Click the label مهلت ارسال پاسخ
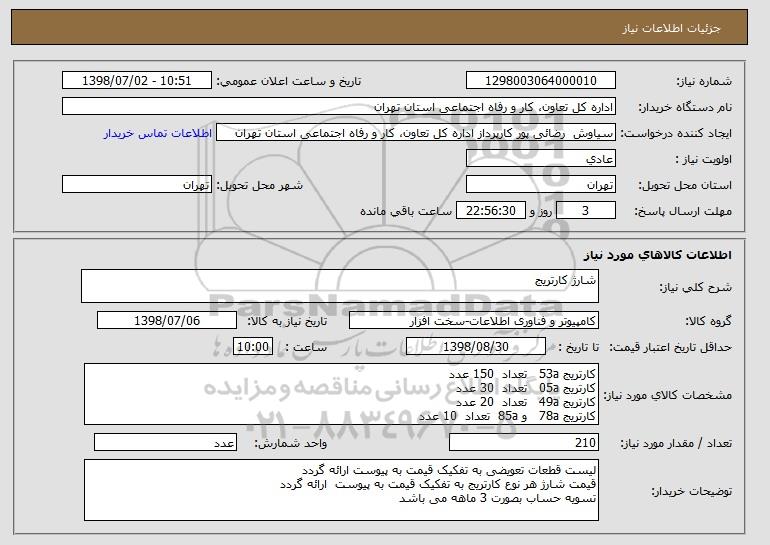The height and width of the screenshot is (545, 770). pos(683,211)
